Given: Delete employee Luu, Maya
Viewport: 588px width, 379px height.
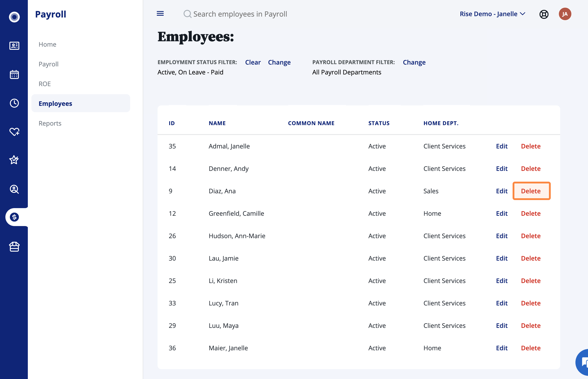Looking at the screenshot, I should pyautogui.click(x=531, y=325).
